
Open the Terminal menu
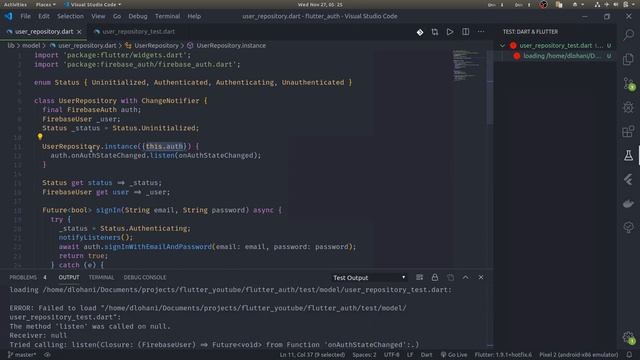[x=167, y=16]
